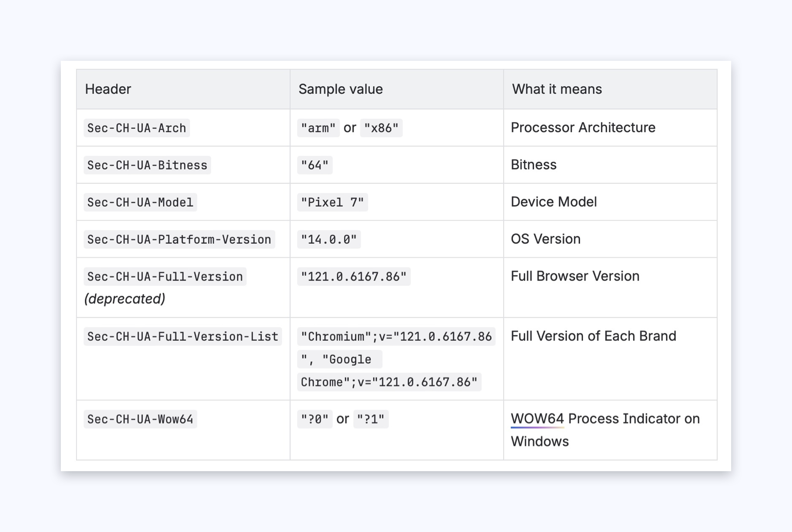Viewport: 792px width, 532px height.
Task: Click the Sec-CH-UA-Wow64 code label
Action: [140, 419]
